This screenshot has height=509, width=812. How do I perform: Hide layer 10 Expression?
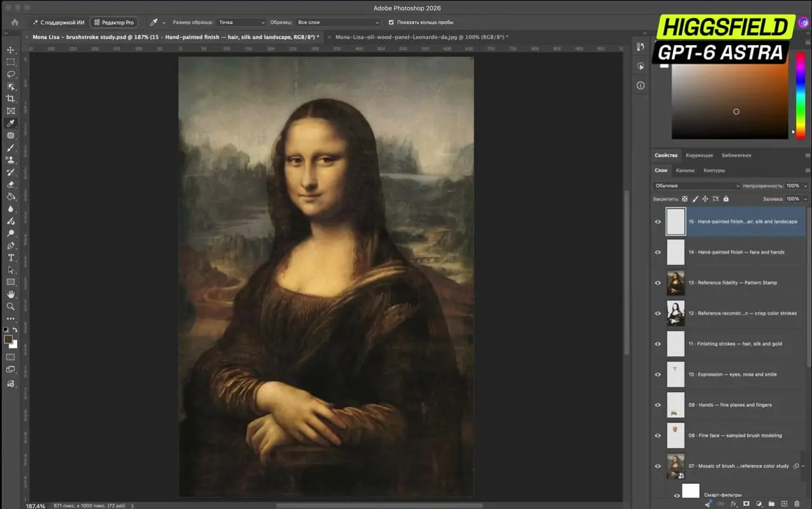click(x=658, y=374)
